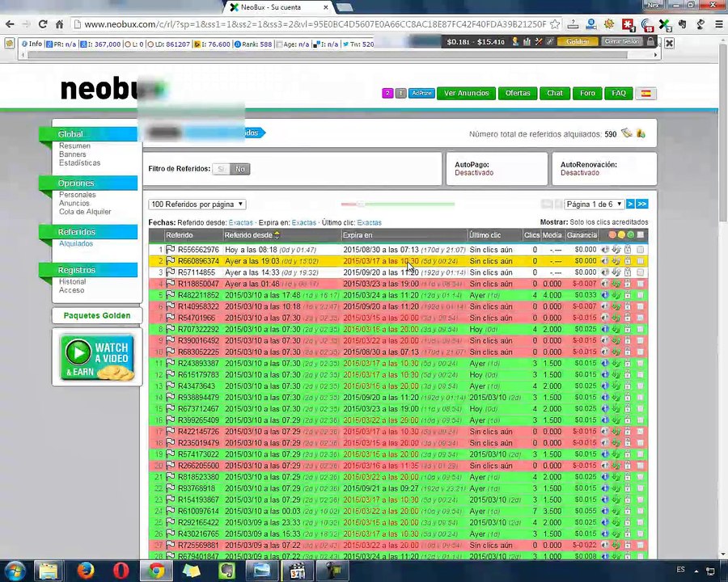Open the Spanish flag language selector
The height and width of the screenshot is (582, 728).
click(645, 93)
